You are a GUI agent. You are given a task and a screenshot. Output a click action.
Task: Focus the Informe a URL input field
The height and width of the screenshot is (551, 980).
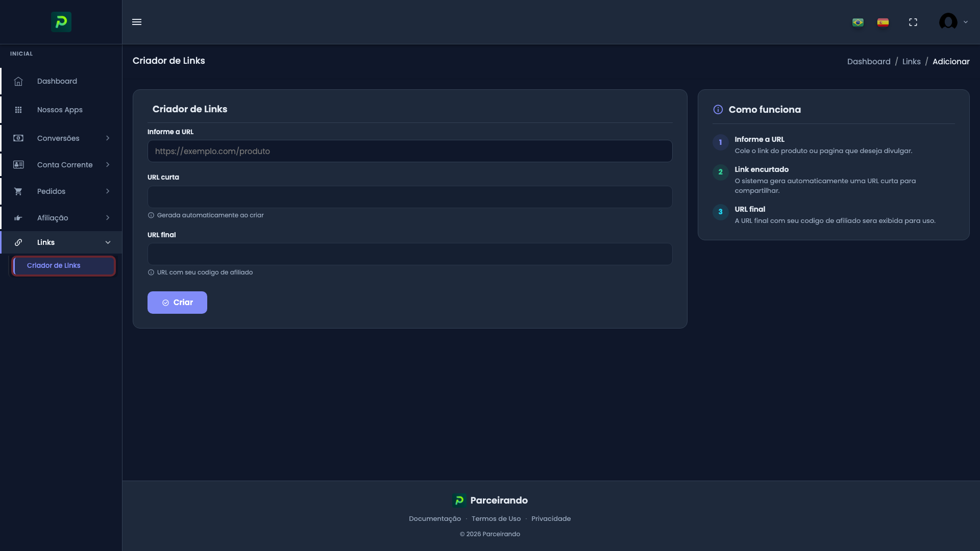pos(410,151)
